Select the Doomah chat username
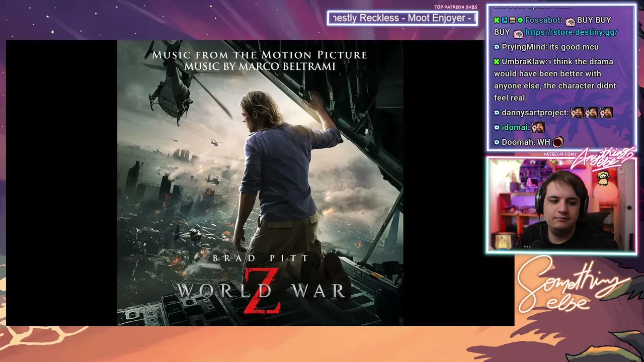644x362 pixels. point(517,142)
